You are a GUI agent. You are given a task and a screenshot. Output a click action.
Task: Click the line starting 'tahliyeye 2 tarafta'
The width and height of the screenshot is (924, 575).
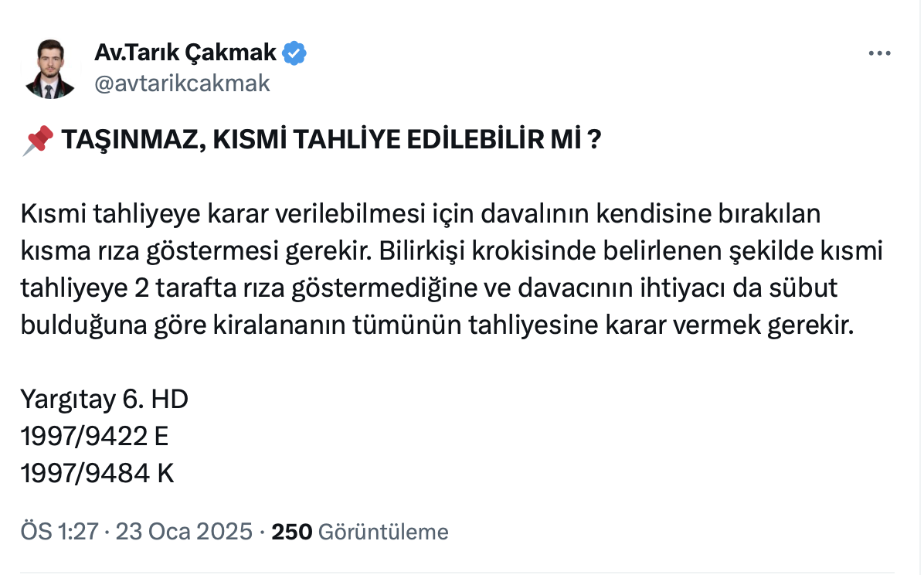click(429, 288)
